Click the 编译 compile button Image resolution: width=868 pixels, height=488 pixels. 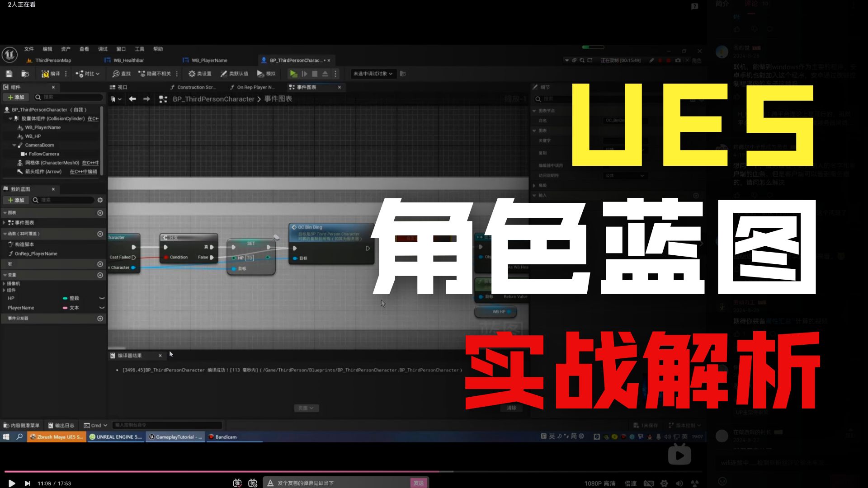point(51,74)
